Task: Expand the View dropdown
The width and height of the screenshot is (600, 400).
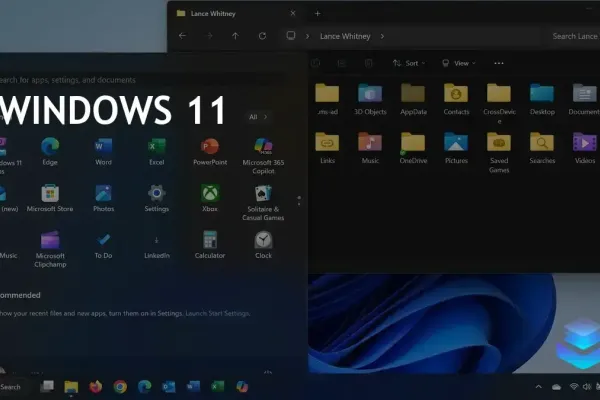Action: [x=458, y=63]
